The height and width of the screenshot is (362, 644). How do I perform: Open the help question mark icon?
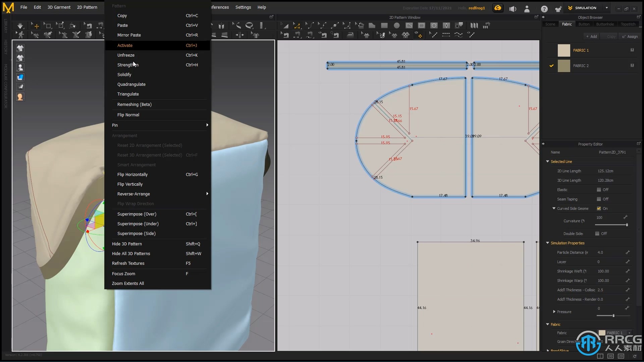click(544, 9)
